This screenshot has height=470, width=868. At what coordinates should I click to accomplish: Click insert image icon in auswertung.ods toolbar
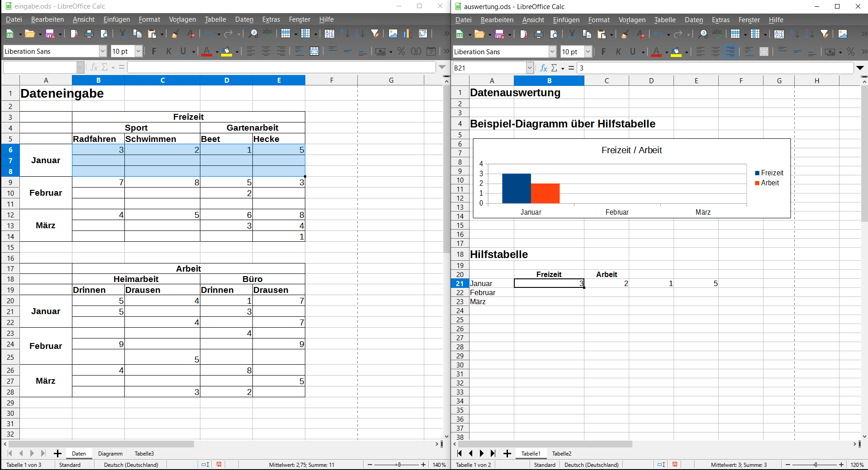coord(843,34)
